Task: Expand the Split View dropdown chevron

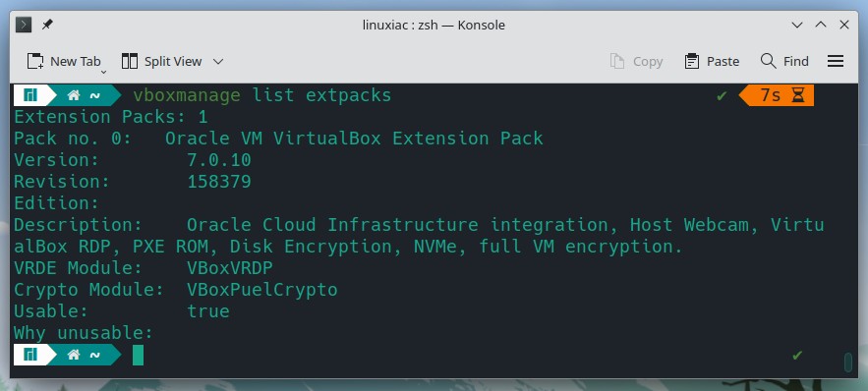Action: 218,61
